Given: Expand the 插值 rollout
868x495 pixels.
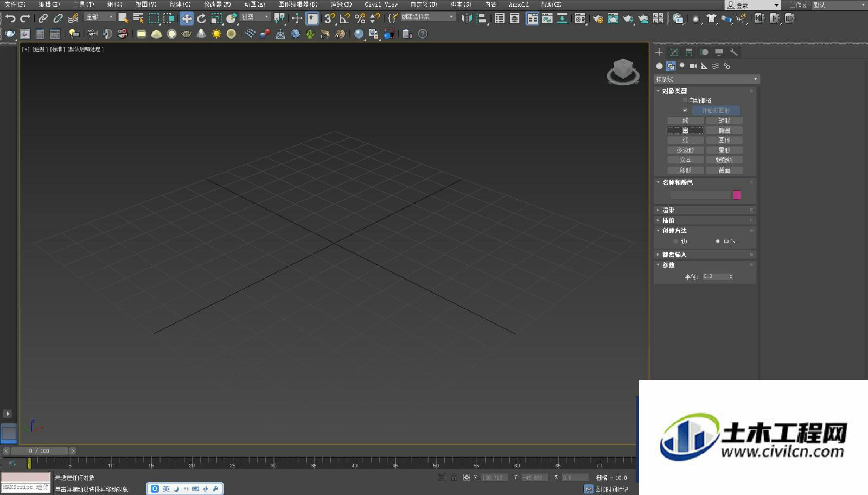Looking at the screenshot, I should click(x=705, y=220).
